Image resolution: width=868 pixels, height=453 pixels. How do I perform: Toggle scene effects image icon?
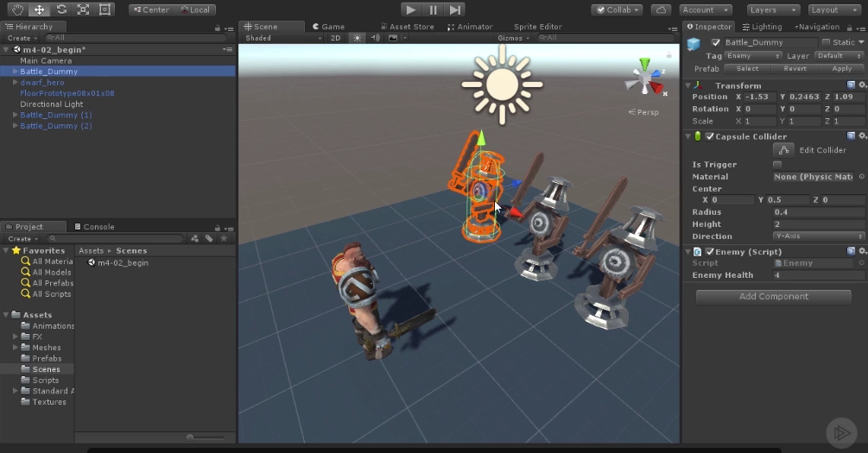[x=393, y=38]
